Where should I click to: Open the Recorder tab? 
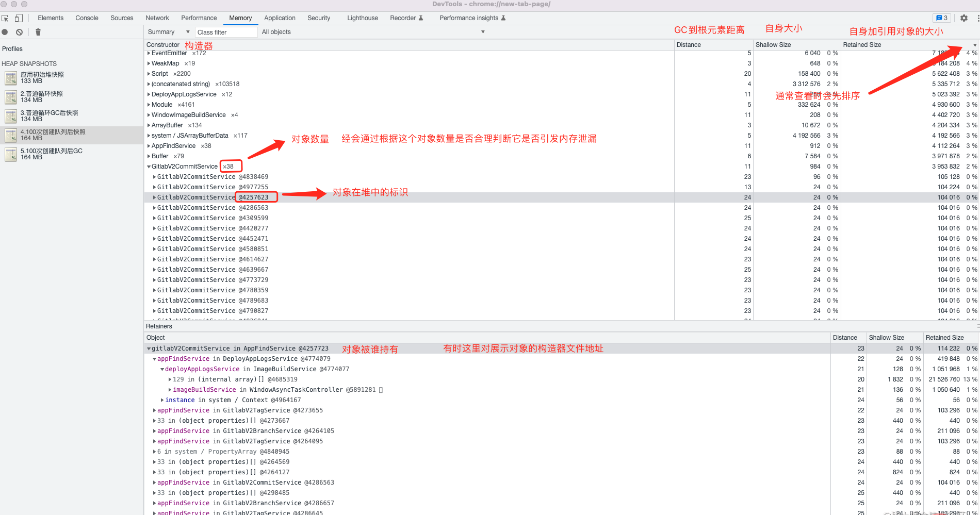[x=406, y=18]
